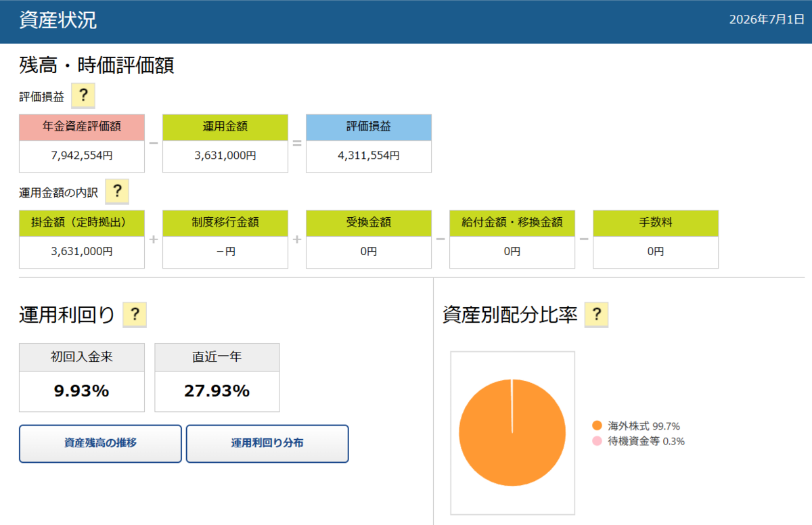Select the 評価損益 label above boxes
Viewport: 812px width, 525px height.
(42, 97)
